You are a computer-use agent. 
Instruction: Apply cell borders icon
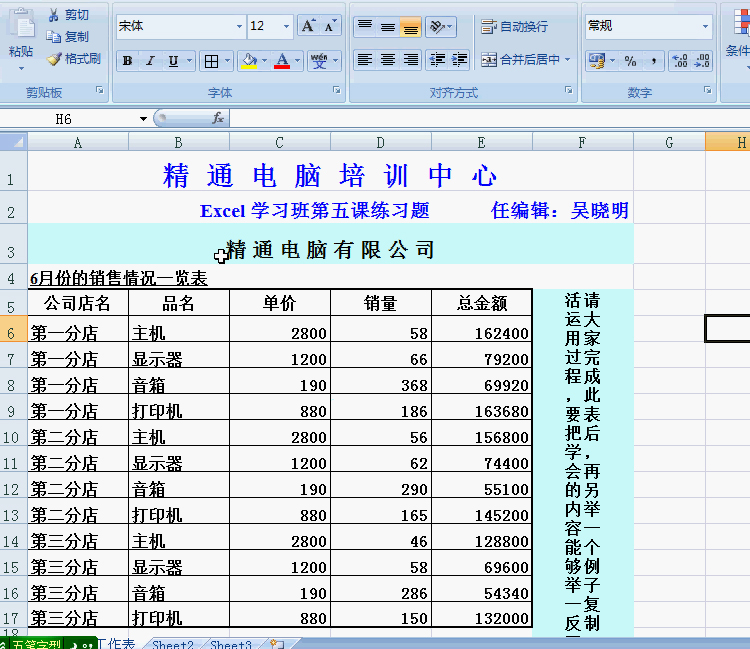tap(211, 61)
